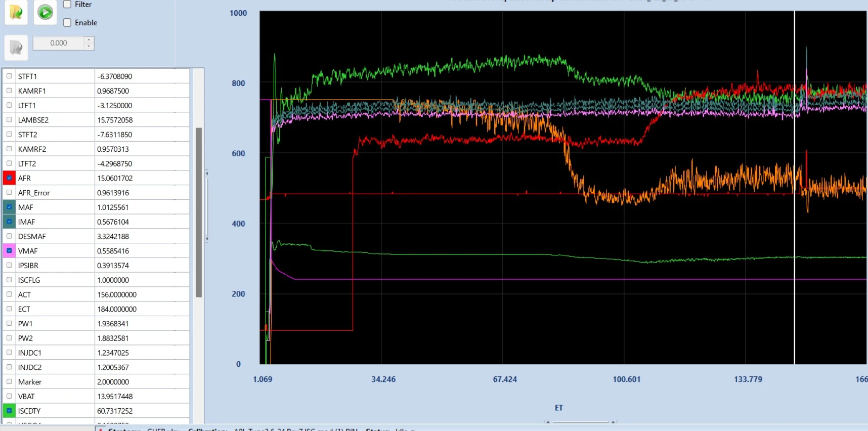Toggle the IMAF channel checkbox
Screen dimensions: 868x431
9,222
